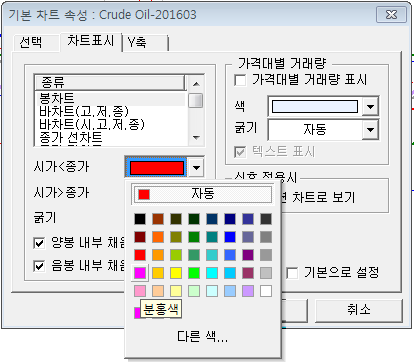This screenshot has height=362, width=414.
Task: Enable 가격대별 거래량 표시 checkbox
Action: [x=240, y=80]
